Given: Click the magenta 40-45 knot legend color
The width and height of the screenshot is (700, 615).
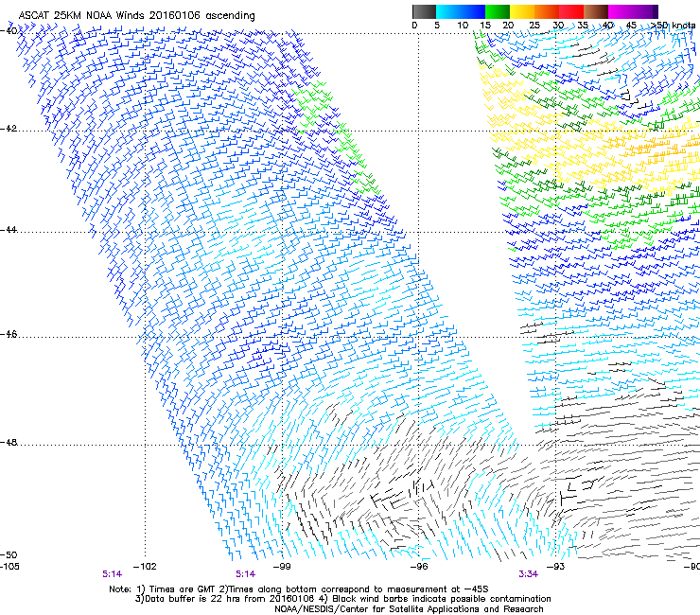Looking at the screenshot, I should tap(621, 11).
